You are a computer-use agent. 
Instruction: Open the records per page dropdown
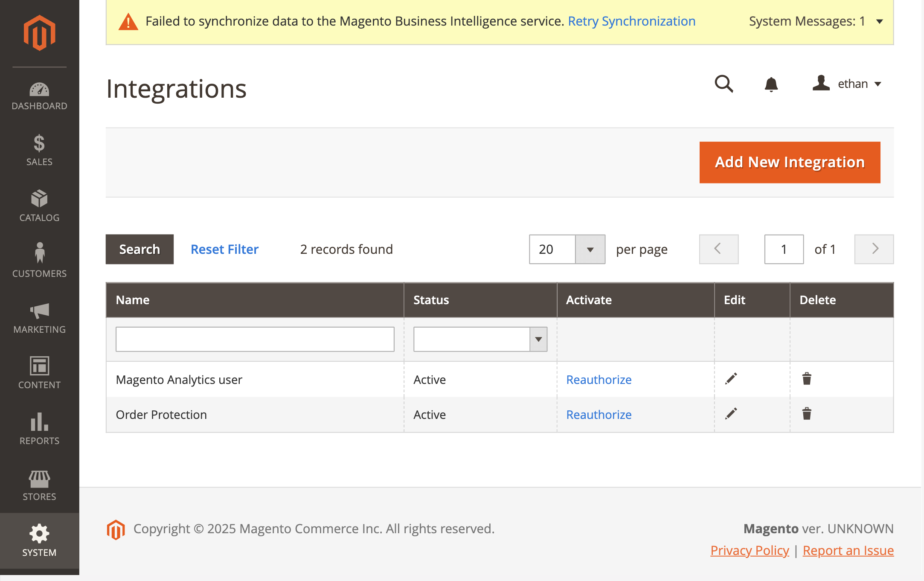pos(590,250)
